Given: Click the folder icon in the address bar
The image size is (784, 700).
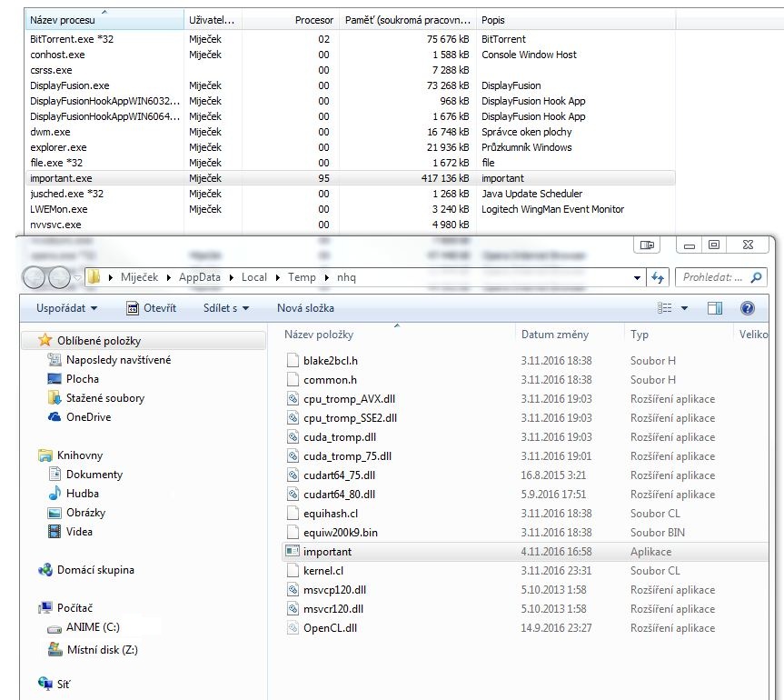Looking at the screenshot, I should click(94, 277).
